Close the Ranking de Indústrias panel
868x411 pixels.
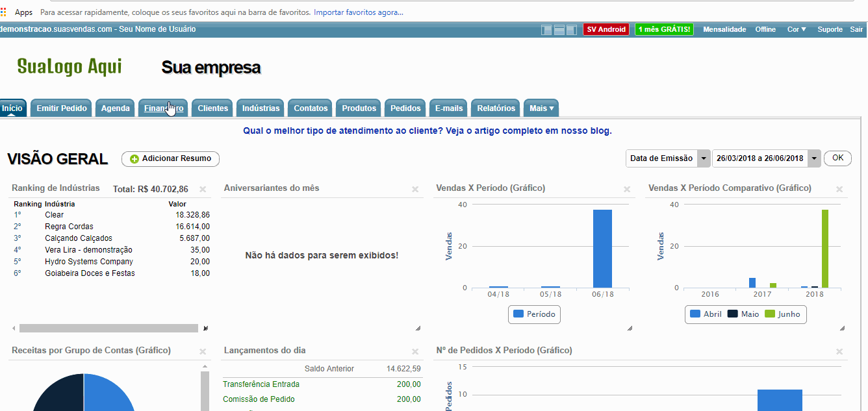click(203, 189)
